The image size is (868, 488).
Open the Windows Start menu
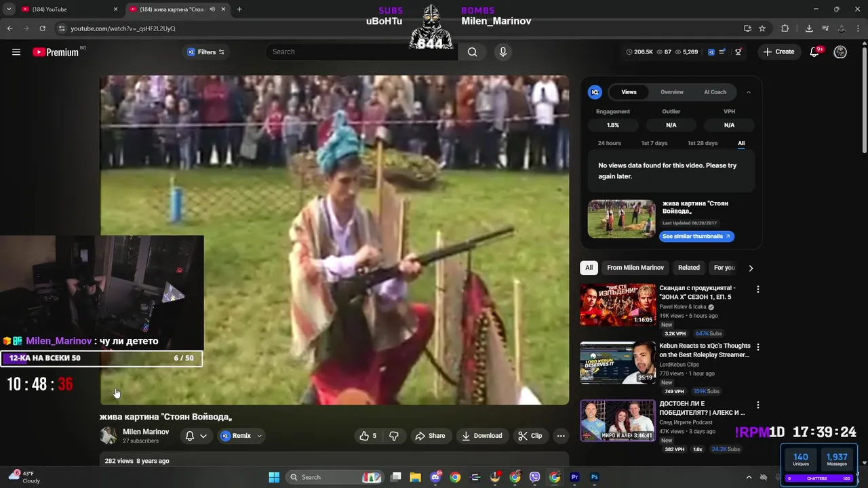point(274,477)
